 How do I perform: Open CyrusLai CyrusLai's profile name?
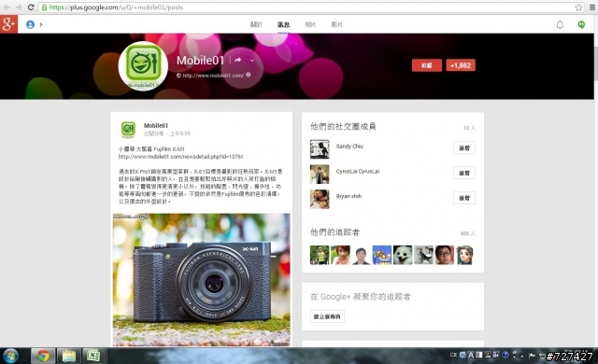(358, 172)
